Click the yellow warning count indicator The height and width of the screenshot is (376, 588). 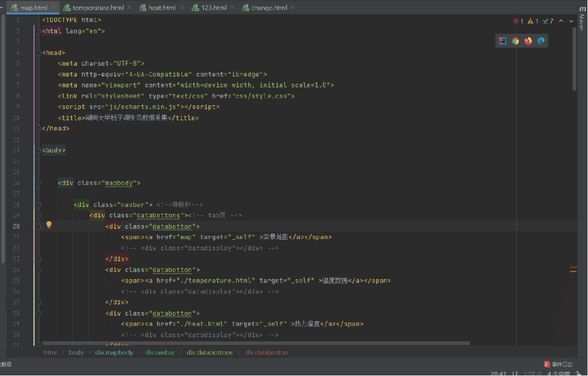click(x=533, y=21)
